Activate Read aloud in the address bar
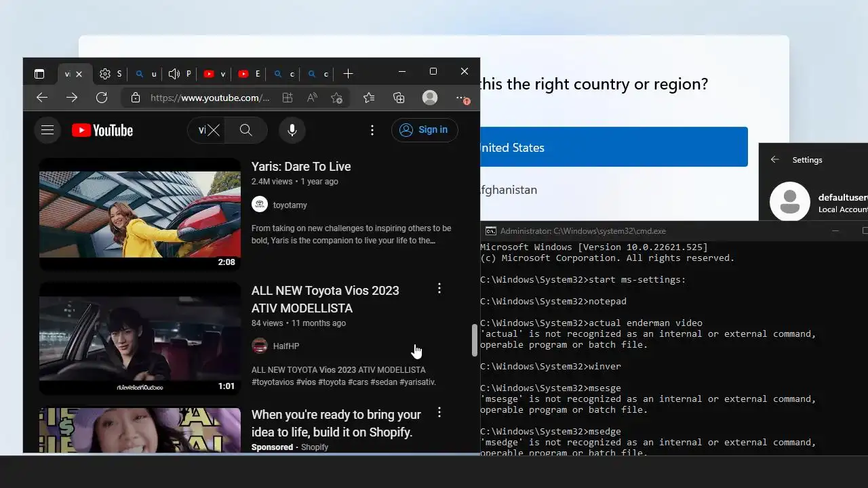This screenshot has height=488, width=868. point(312,98)
